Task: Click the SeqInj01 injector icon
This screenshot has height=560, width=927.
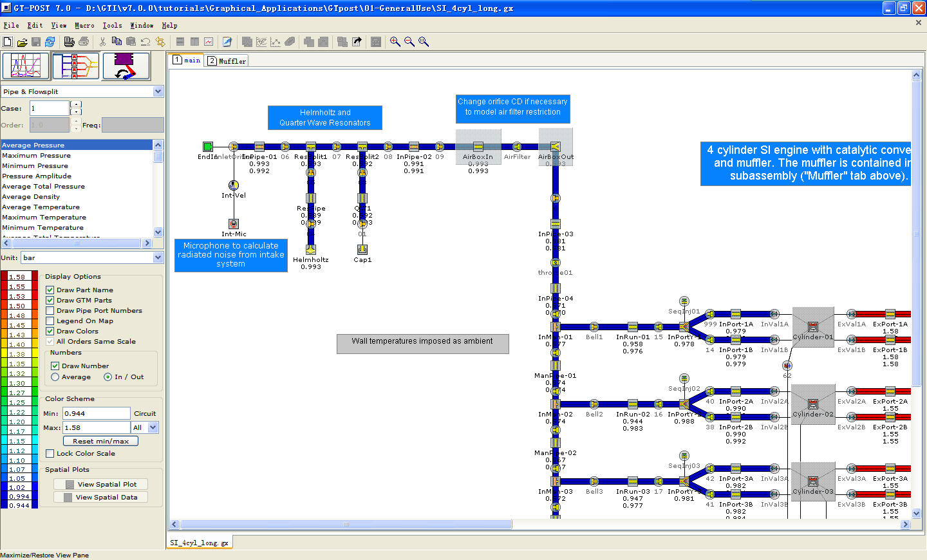Action: 684,301
